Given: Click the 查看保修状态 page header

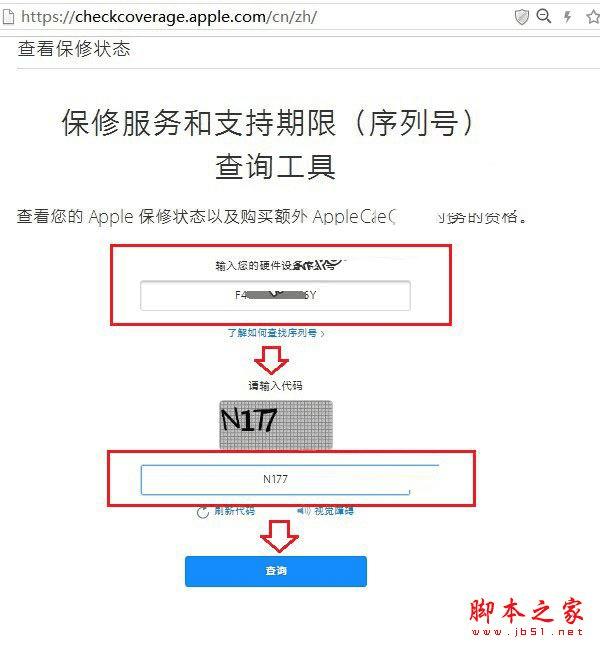Looking at the screenshot, I should coord(74,49).
